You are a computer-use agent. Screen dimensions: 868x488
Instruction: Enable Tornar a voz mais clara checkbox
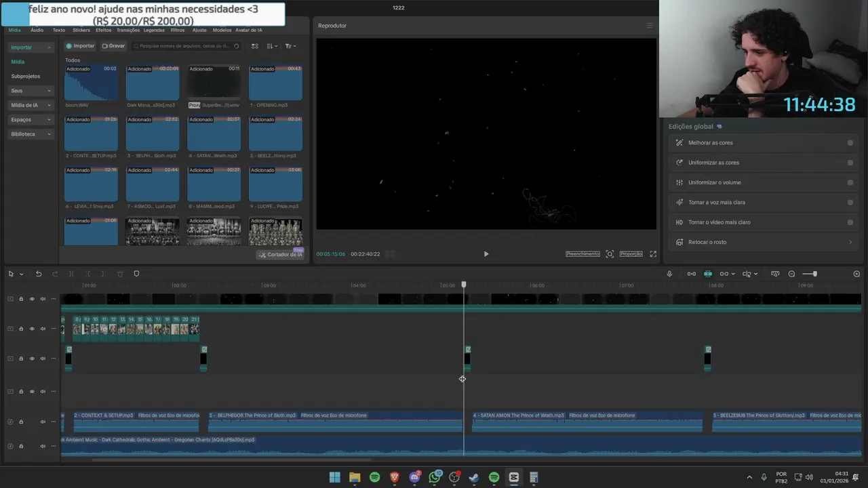[x=850, y=202]
